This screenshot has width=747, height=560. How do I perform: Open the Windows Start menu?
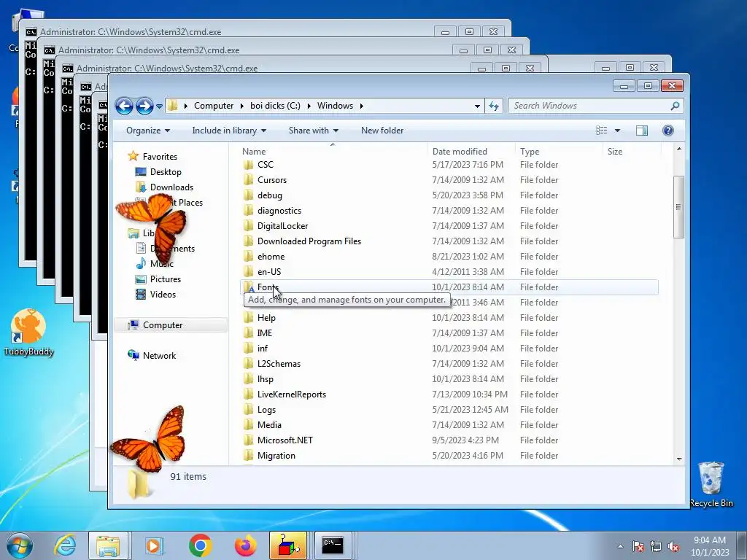point(19,545)
